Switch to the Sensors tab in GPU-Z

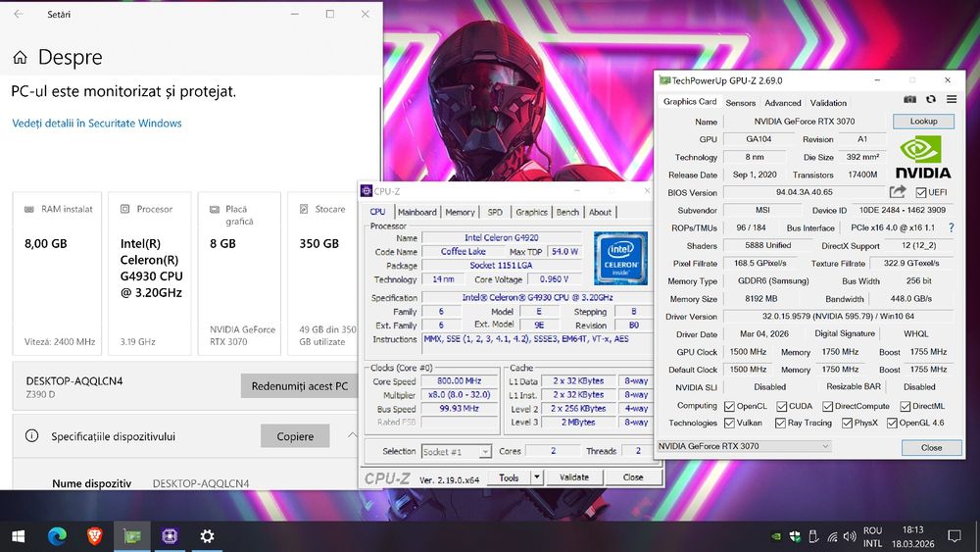[x=741, y=103]
